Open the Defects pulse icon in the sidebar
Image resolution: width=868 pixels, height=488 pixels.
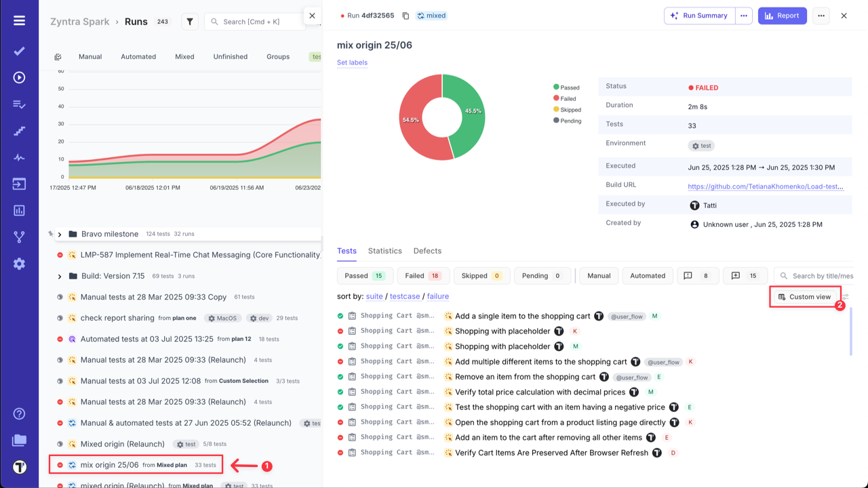coord(19,157)
